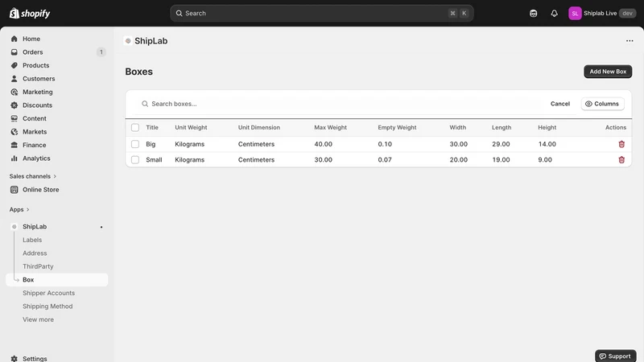Viewport: 644px width, 362px height.
Task: Click the Products tag icon
Action: click(x=14, y=65)
